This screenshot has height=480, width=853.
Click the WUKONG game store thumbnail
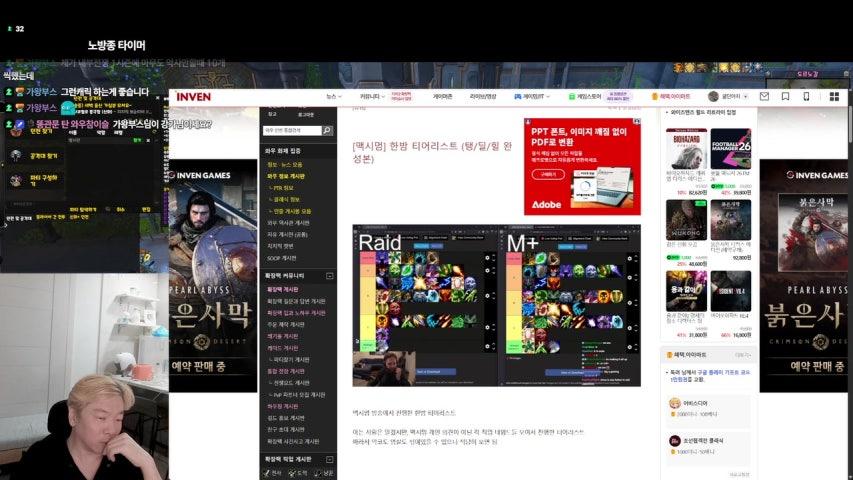coord(686,220)
